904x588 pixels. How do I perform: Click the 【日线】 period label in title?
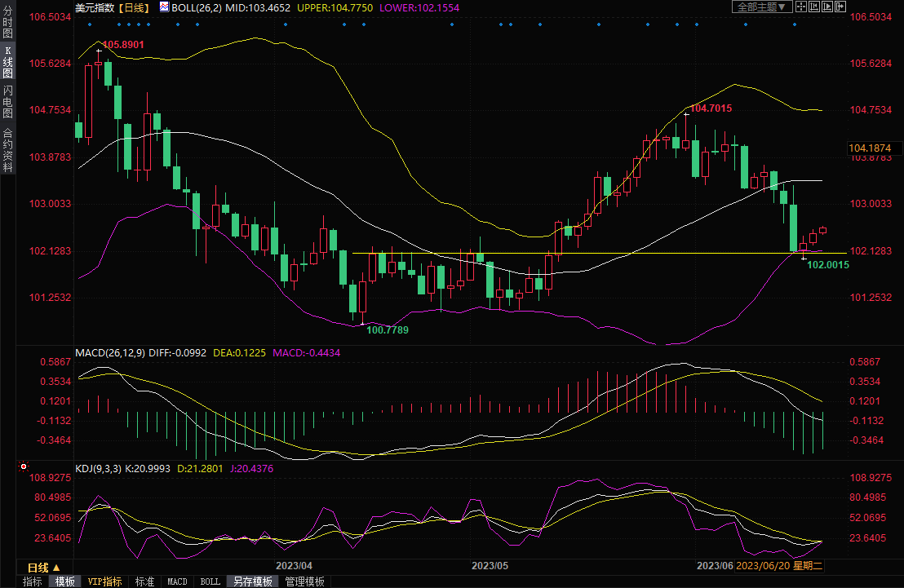(x=131, y=7)
